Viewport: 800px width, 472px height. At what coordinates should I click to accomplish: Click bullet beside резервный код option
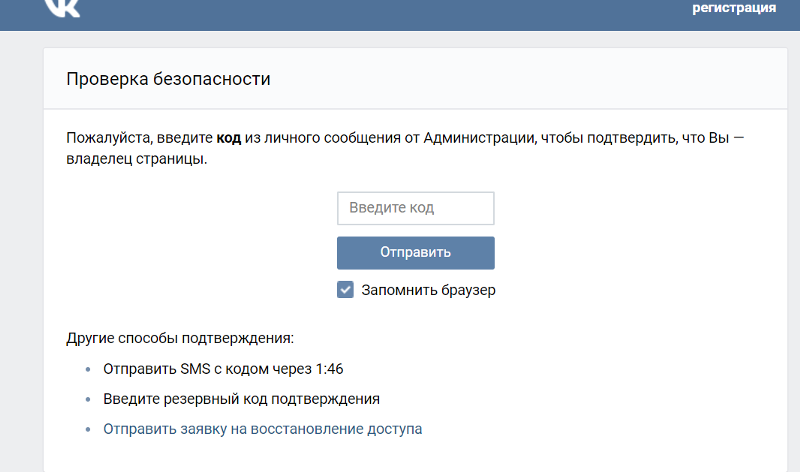tap(87, 399)
